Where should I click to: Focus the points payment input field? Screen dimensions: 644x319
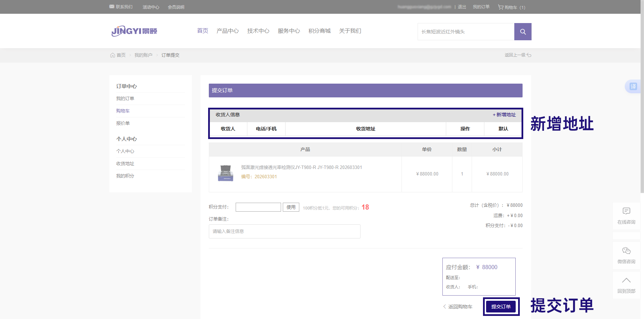tap(258, 207)
